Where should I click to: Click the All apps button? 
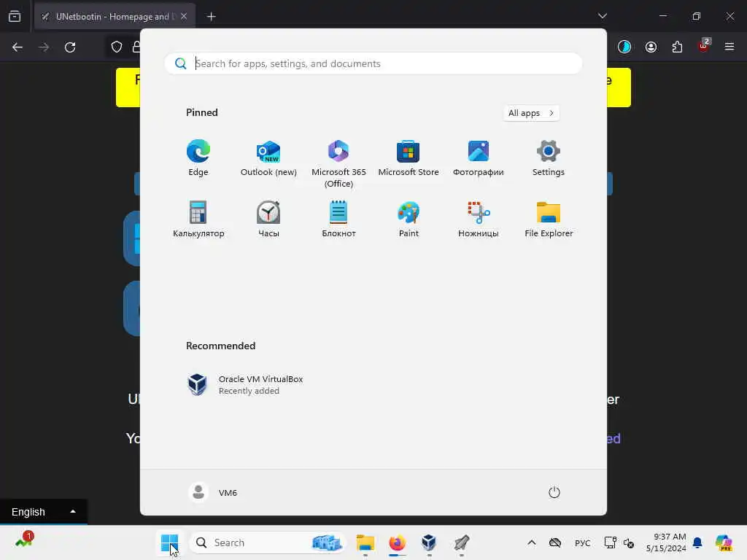click(x=531, y=113)
